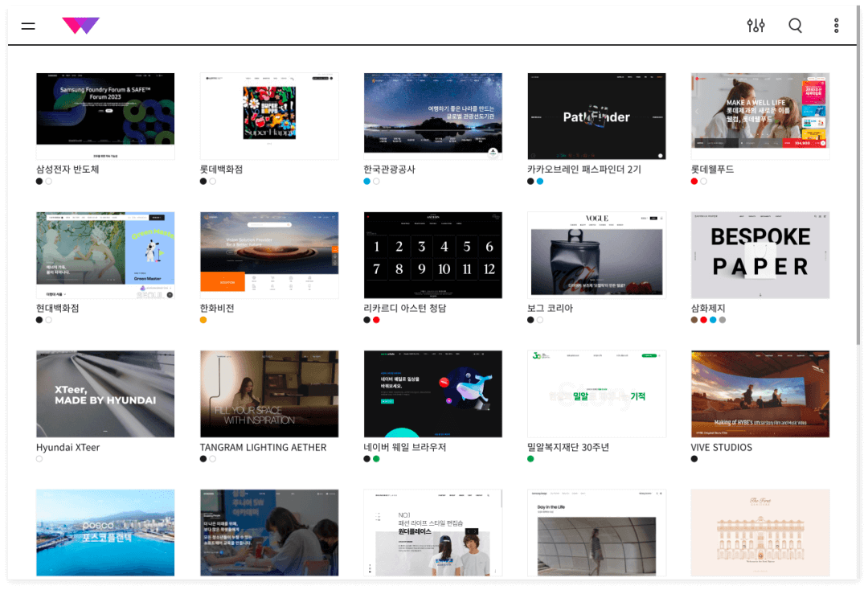Select the black color dot under 삼성전자 반도체
This screenshot has width=868, height=590.
pos(39,181)
